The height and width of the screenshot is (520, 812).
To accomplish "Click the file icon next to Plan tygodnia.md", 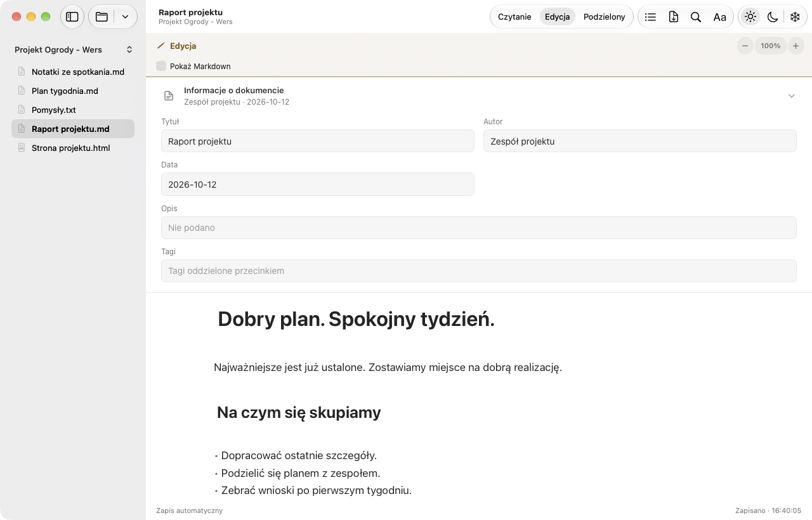I will (22, 91).
